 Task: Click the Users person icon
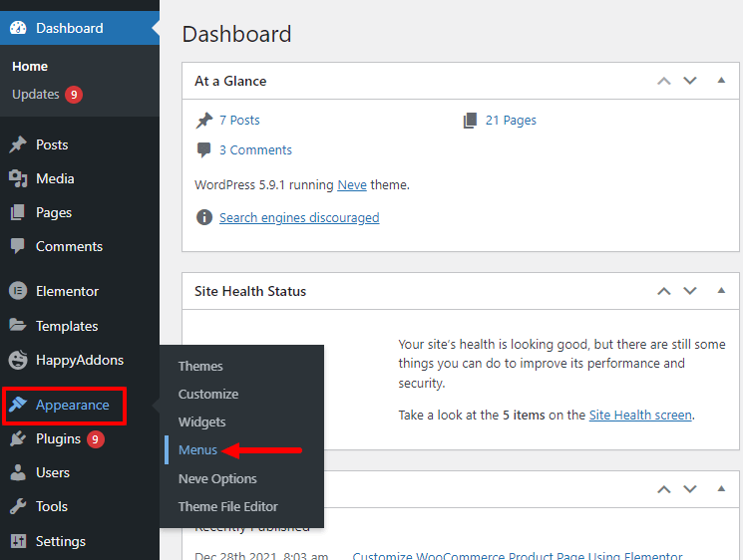tap(18, 472)
